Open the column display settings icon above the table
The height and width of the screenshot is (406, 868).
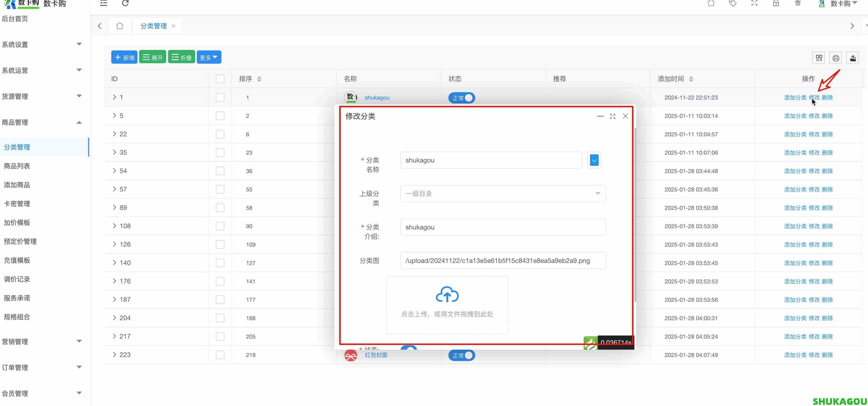[x=819, y=58]
